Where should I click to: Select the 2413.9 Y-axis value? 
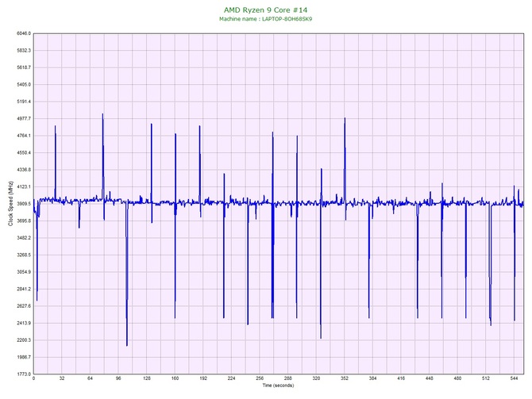24,323
